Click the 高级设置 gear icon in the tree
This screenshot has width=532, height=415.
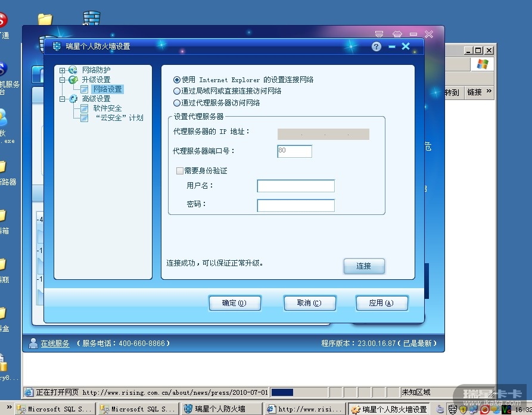[x=73, y=99]
